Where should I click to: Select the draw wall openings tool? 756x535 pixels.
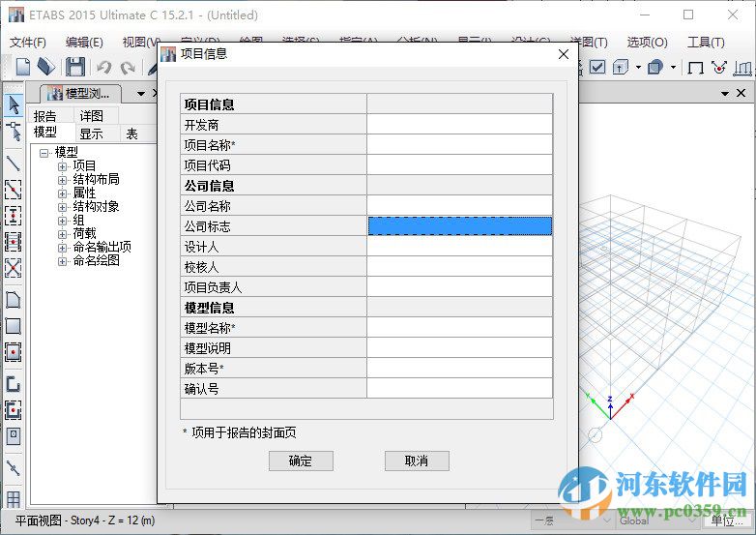(x=14, y=435)
